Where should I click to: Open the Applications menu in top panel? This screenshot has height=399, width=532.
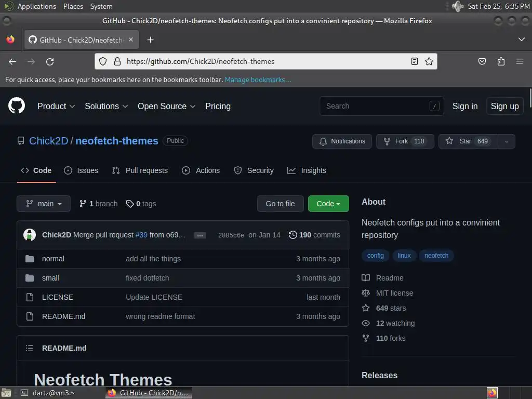click(x=37, y=6)
